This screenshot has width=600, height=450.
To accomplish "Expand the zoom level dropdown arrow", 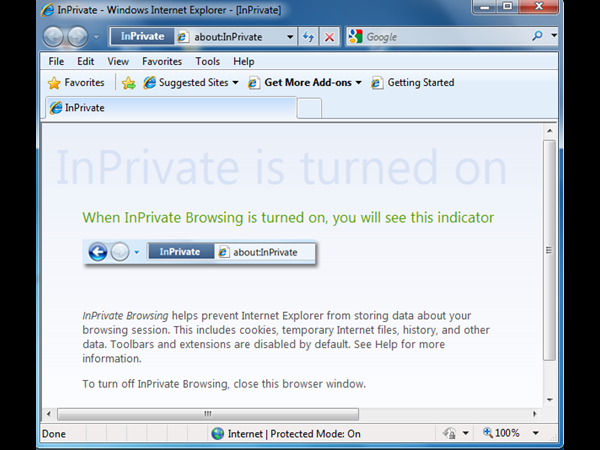I will [x=536, y=433].
